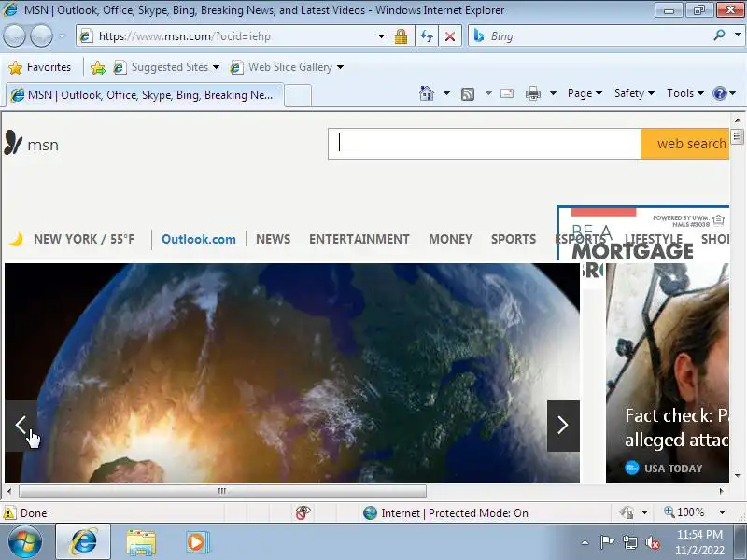This screenshot has width=747, height=560.
Task: Click the vertical scrollbar thumb
Action: point(738,137)
